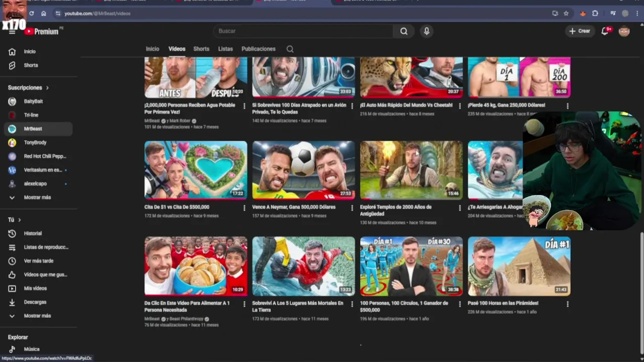This screenshot has height=362, width=644.
Task: Play the Cita De $1 thumbnail
Action: [196, 170]
